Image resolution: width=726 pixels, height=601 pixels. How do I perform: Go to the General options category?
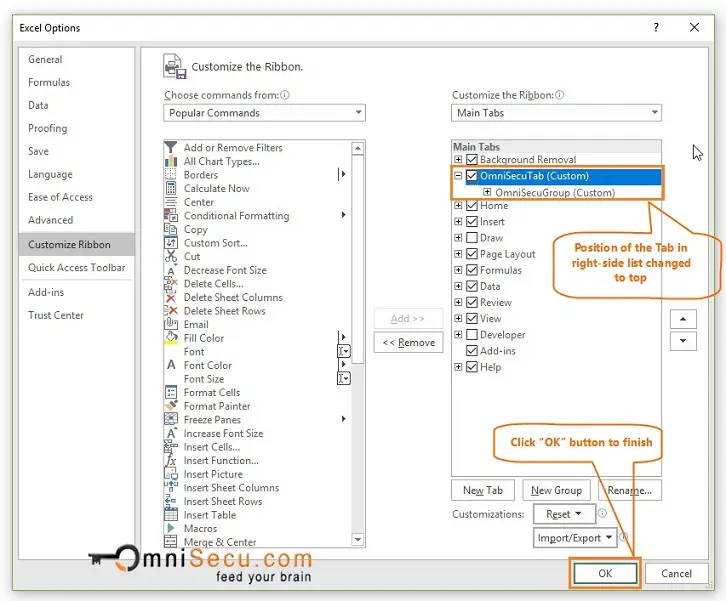(45, 59)
